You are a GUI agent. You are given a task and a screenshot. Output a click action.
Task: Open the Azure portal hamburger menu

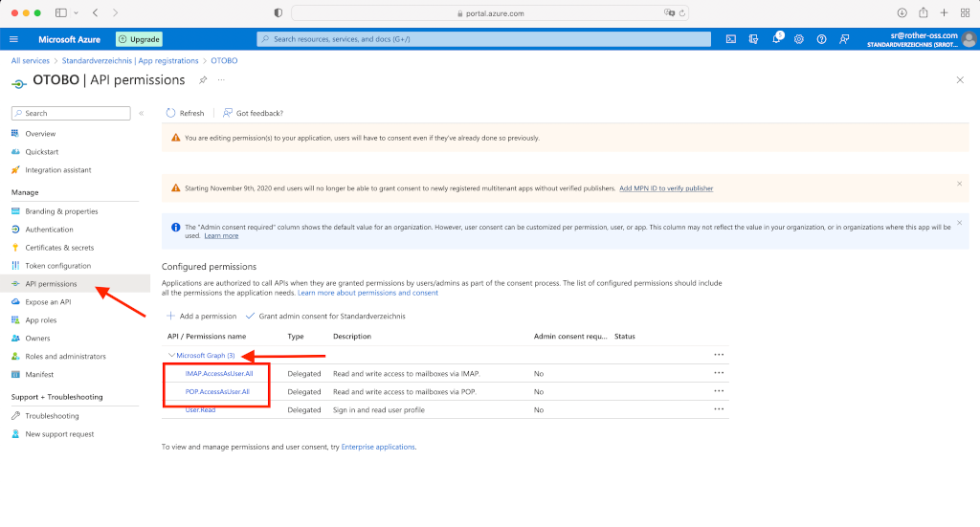(13, 39)
